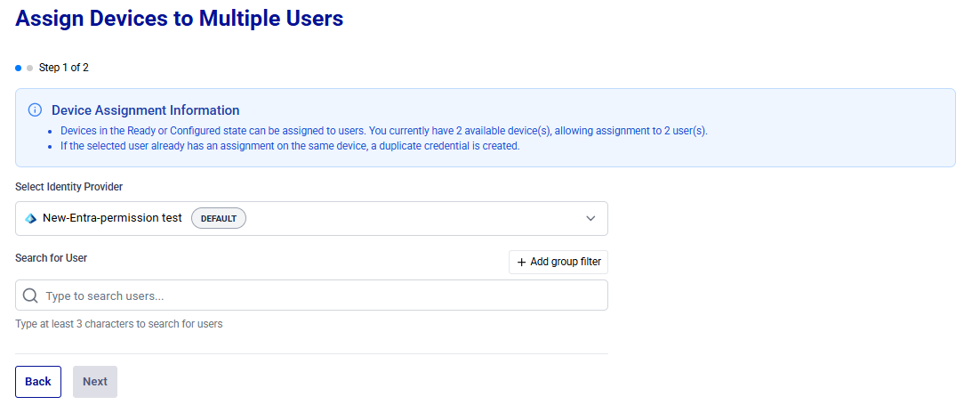Image resolution: width=980 pixels, height=413 pixels.
Task: Click the magnifier icon in the user search
Action: [x=30, y=296]
